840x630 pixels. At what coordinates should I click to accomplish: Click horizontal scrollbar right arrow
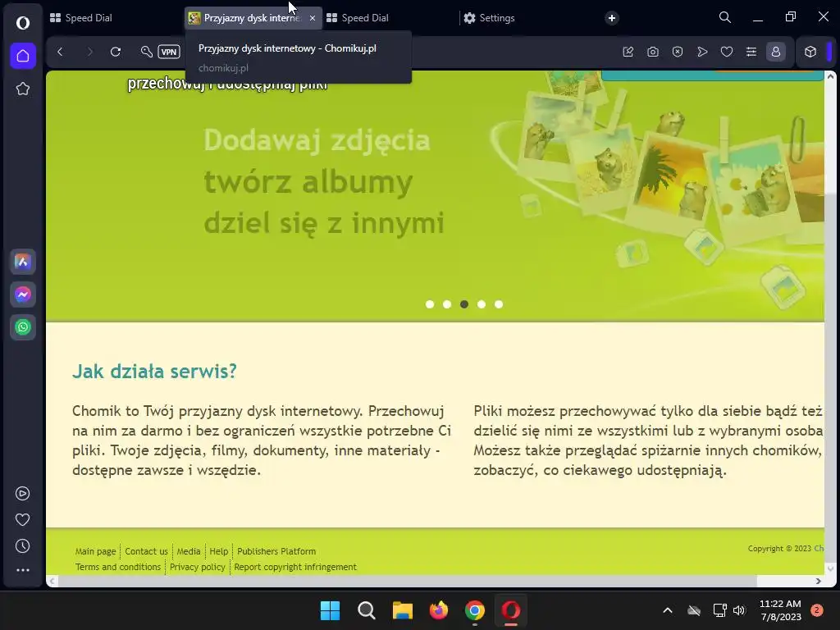click(x=818, y=582)
